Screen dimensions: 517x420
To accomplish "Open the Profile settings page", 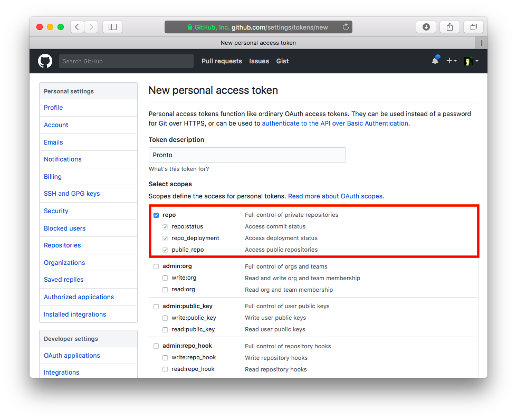I will 53,108.
